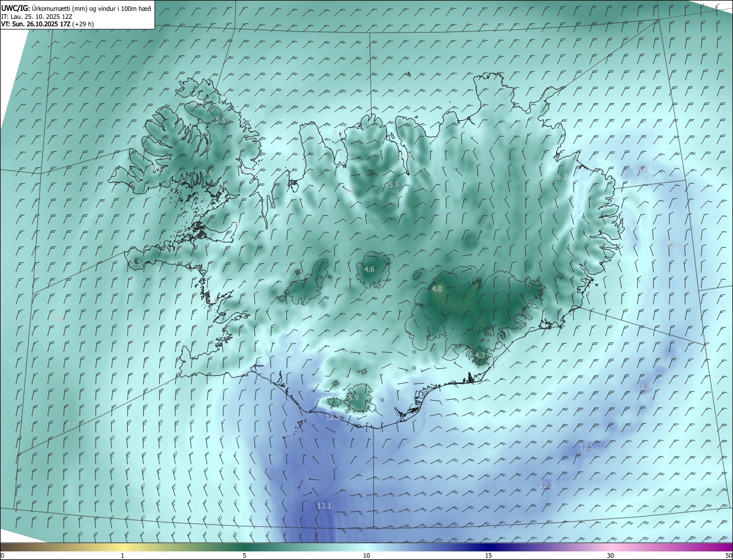Click the 5.5 value label on the western peninsula
Image resolution: width=733 pixels, height=560 pixels.
[136, 262]
